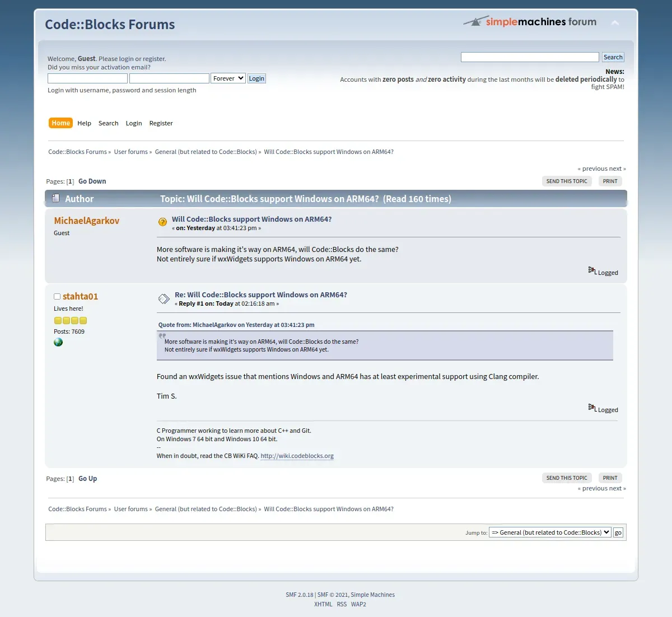Open bottom breadcrumb 'User forums'
Screen dimensions: 672x617
130,509
